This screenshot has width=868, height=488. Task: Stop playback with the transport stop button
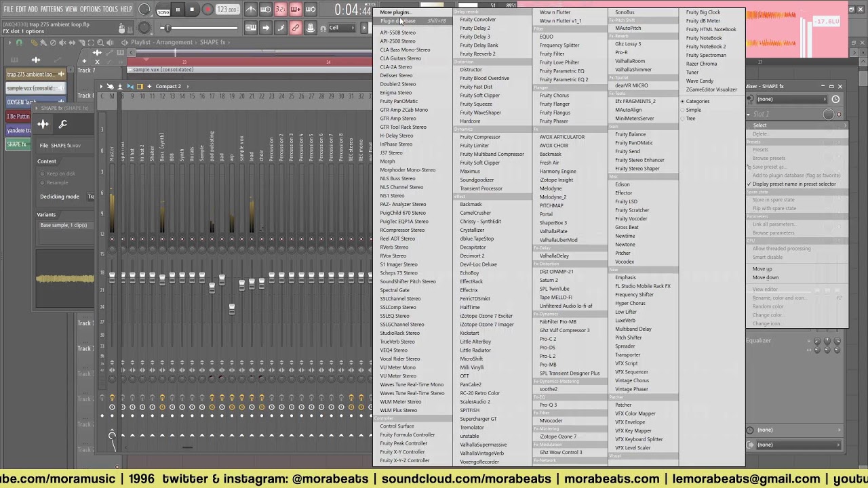click(192, 9)
